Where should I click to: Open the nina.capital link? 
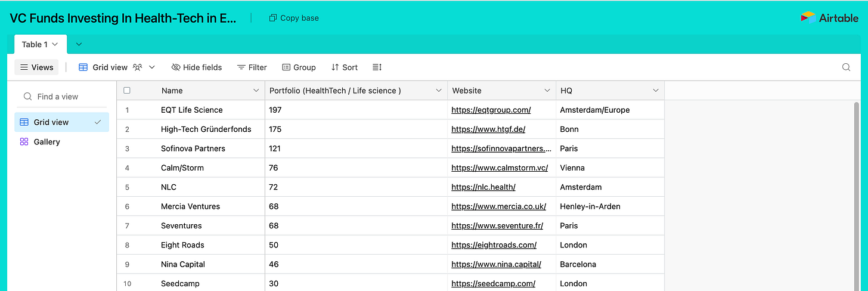click(x=496, y=264)
